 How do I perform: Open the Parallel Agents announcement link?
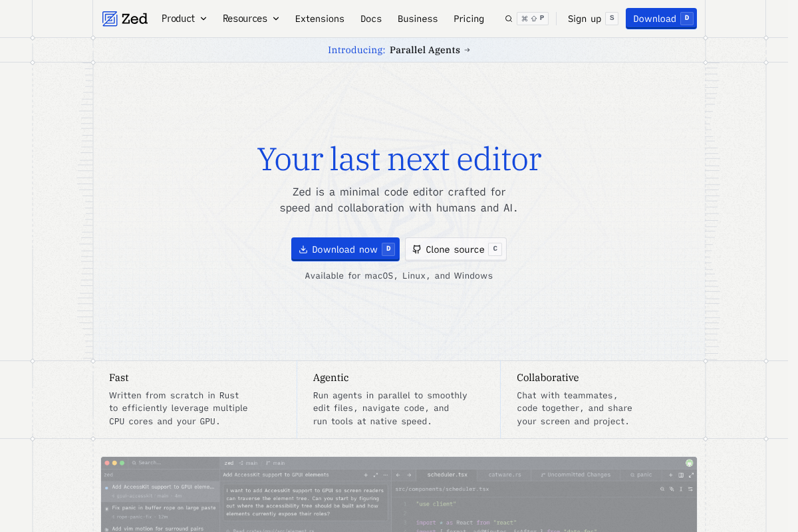399,50
